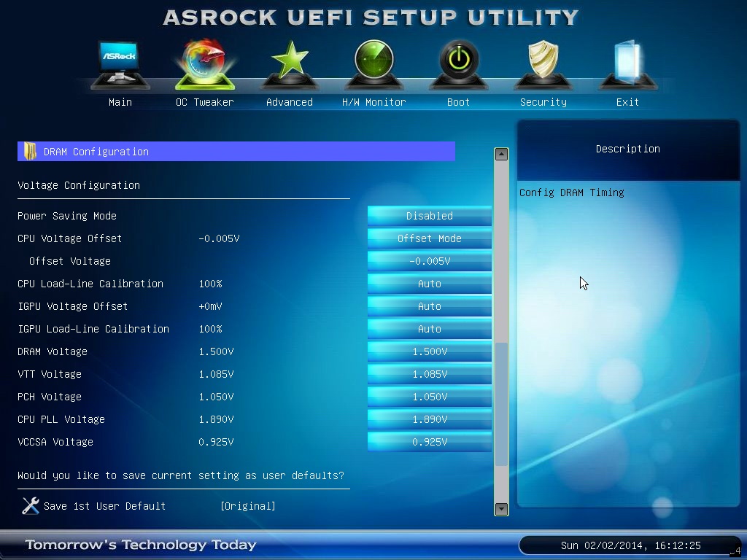Select the OC Tweaker flaming gauge icon
The image size is (747, 560).
click(x=205, y=64)
